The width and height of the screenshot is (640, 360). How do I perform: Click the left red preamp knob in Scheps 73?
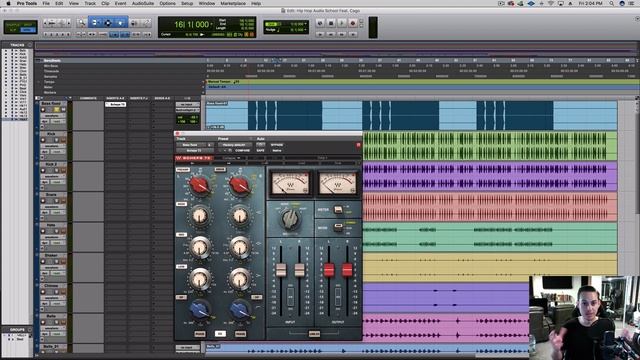(200, 185)
